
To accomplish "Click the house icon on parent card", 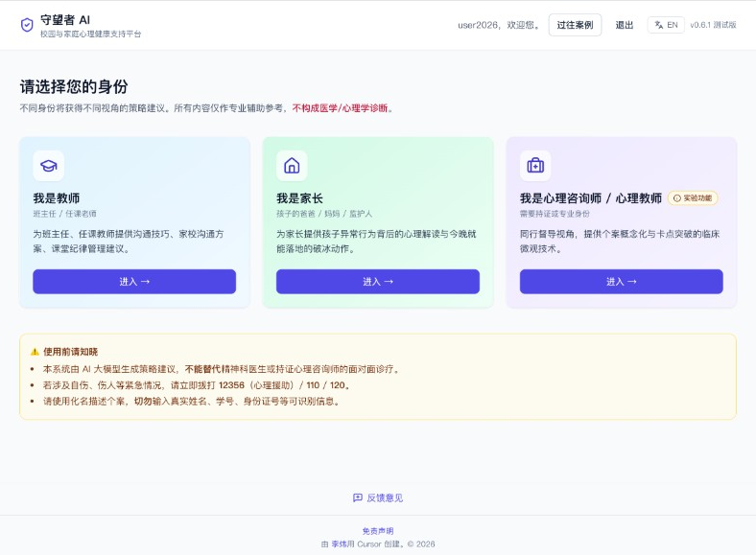I will pos(292,166).
